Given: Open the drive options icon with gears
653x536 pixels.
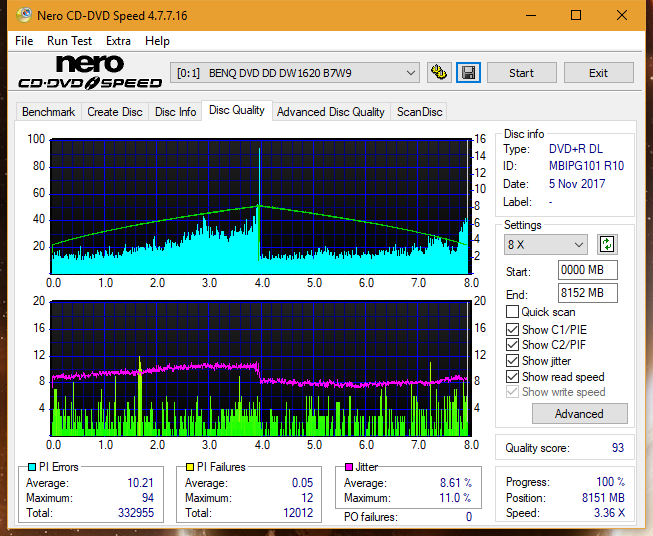Looking at the screenshot, I should [x=439, y=73].
